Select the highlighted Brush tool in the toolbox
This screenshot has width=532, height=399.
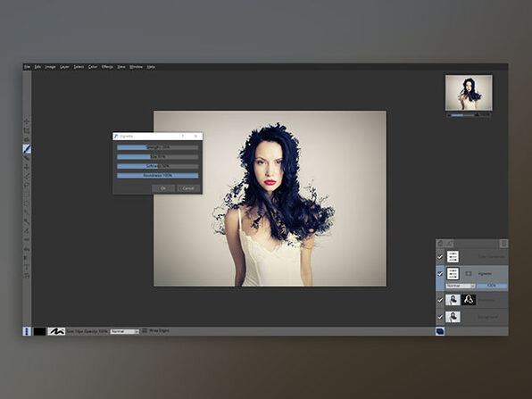pyautogui.click(x=27, y=148)
